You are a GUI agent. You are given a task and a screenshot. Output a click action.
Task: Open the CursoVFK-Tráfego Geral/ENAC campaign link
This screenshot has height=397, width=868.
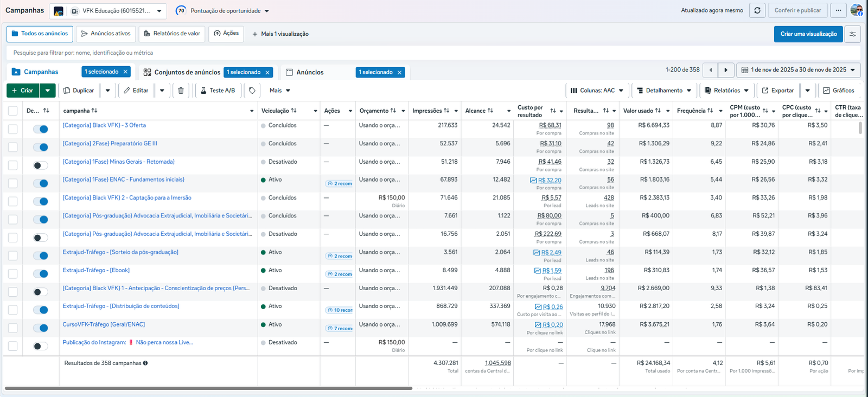click(104, 324)
